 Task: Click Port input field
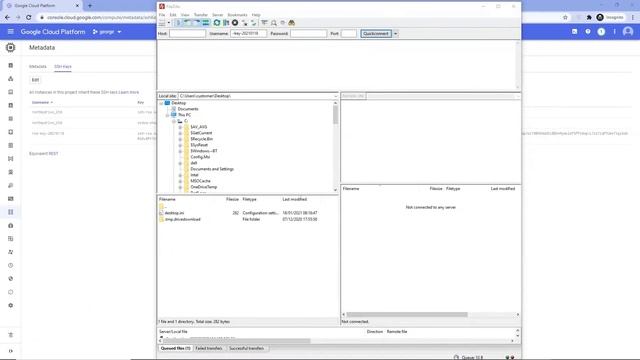coord(349,33)
